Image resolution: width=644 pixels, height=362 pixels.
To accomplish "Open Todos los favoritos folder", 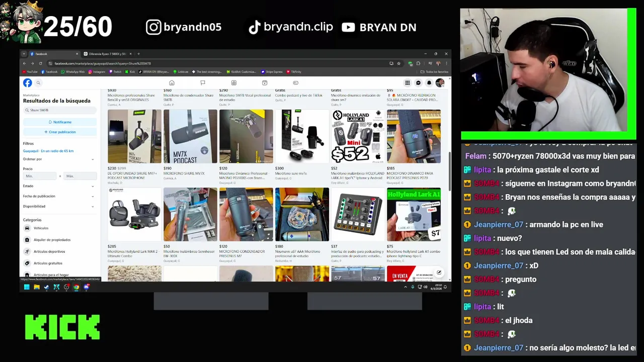I will click(434, 72).
